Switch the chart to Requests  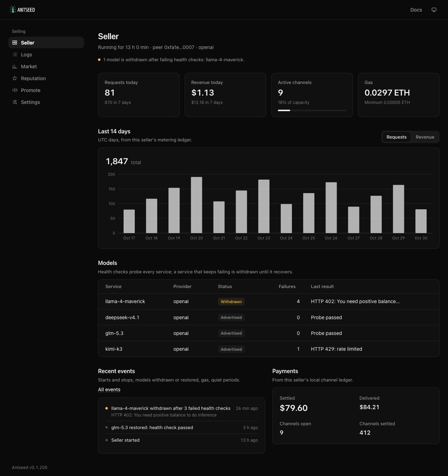397,137
